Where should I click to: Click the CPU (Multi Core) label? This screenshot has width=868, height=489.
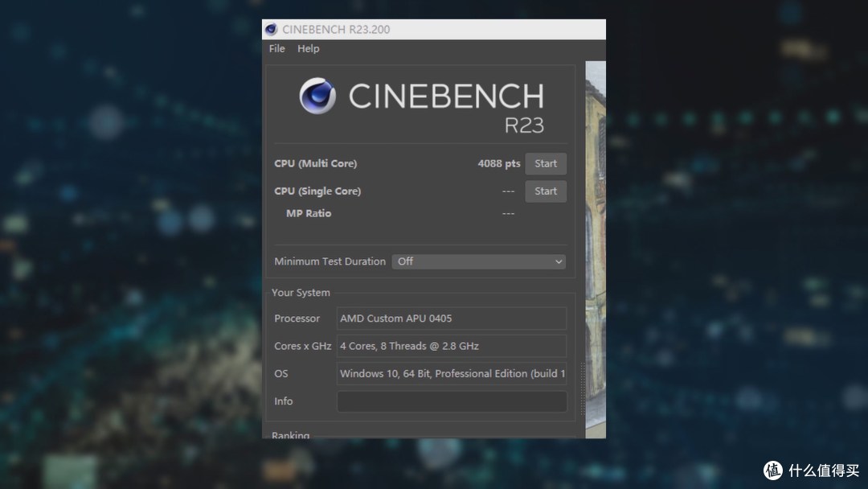click(316, 163)
